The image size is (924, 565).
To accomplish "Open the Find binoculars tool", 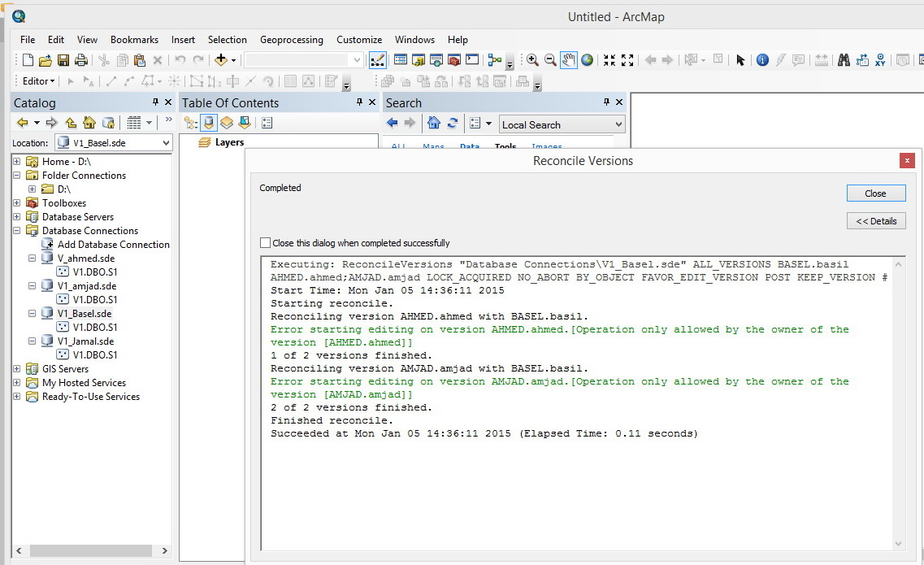I will (844, 60).
